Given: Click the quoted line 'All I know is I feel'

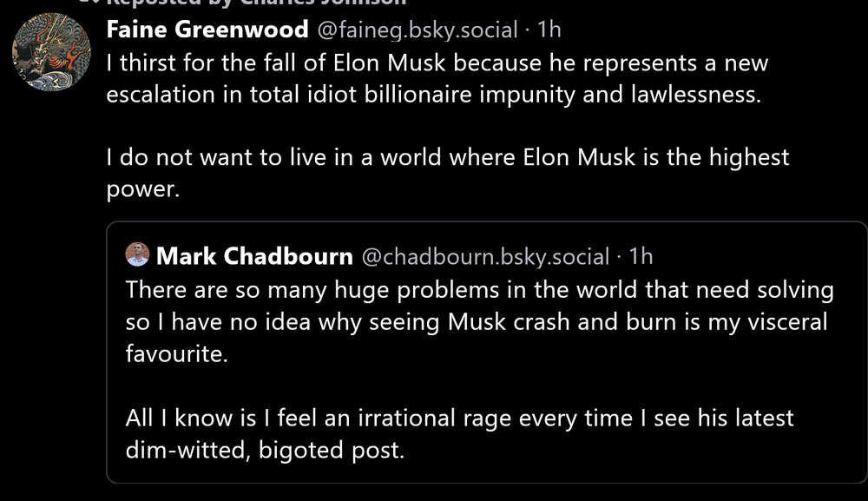Looking at the screenshot, I should click(x=459, y=418).
